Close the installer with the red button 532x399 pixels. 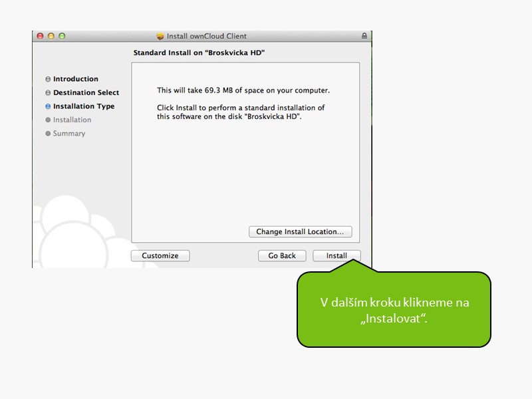(40, 36)
